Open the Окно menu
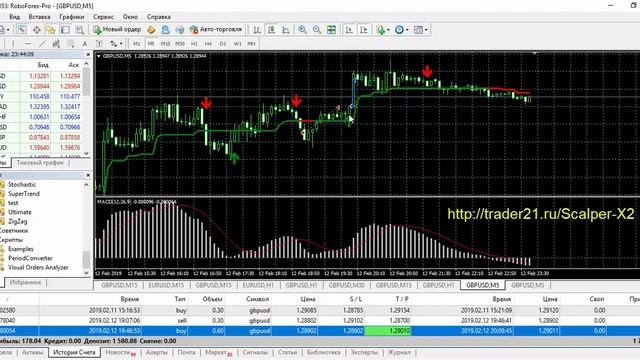 [x=130, y=17]
